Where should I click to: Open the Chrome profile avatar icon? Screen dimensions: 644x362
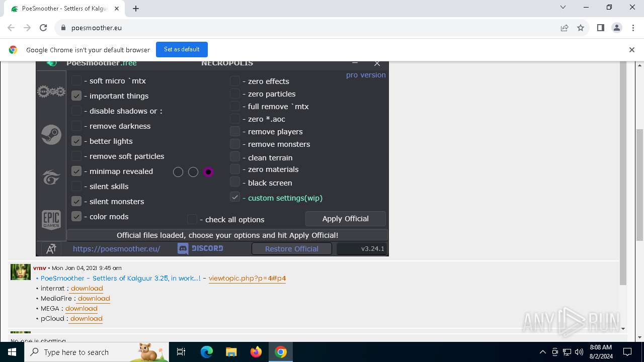[x=617, y=28]
